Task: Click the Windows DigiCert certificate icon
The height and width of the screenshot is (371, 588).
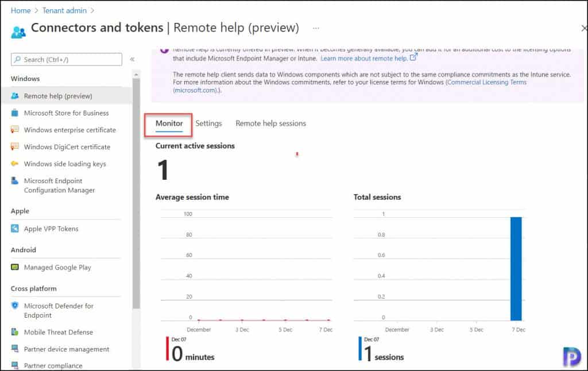Action: [14, 146]
